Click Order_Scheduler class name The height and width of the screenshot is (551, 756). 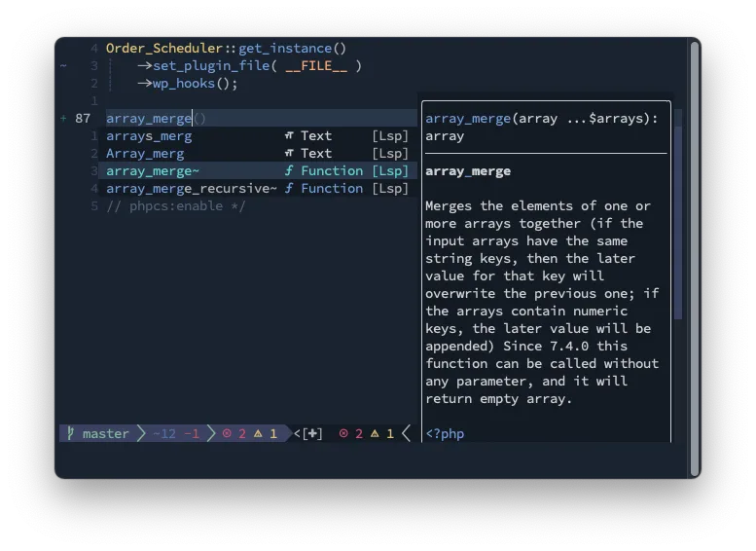(163, 49)
